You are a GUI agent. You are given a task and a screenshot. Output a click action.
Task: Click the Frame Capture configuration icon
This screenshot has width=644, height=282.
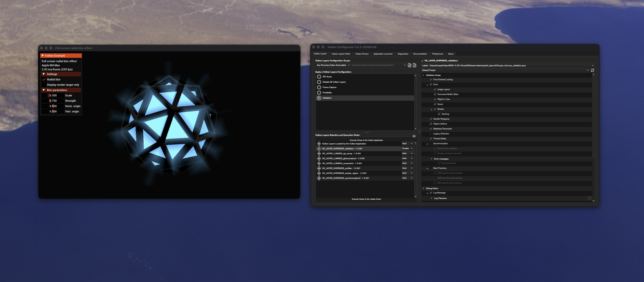click(318, 87)
